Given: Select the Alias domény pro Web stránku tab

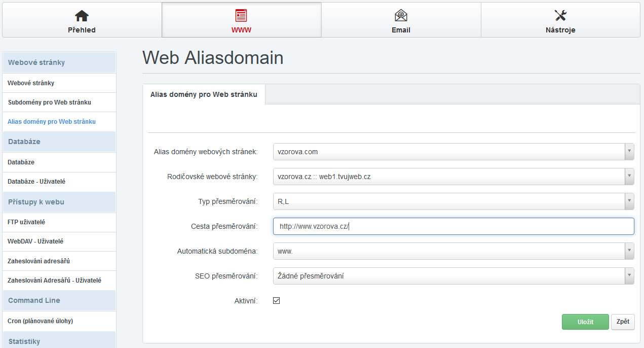Looking at the screenshot, I should 204,94.
